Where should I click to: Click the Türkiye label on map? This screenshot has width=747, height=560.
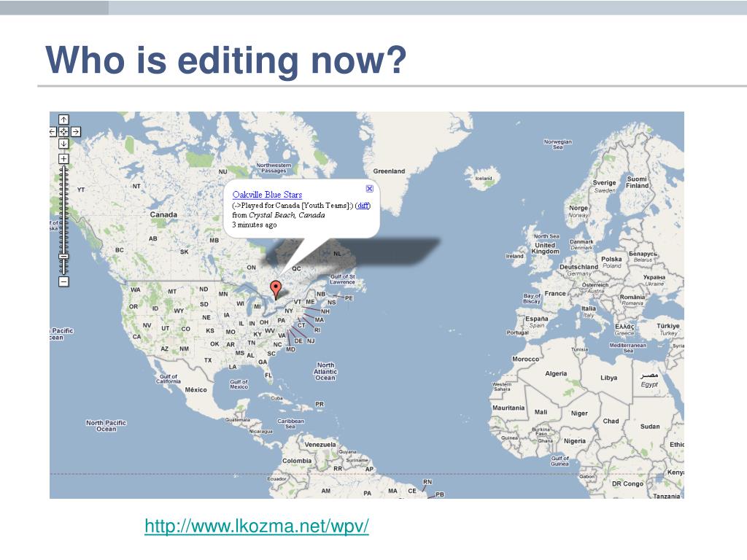[x=668, y=326]
